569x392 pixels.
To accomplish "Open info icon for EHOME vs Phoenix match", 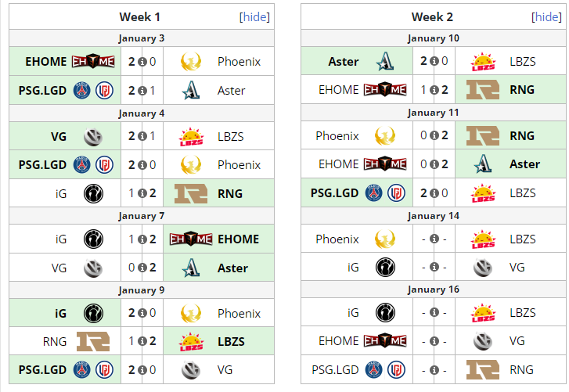I will point(142,62).
